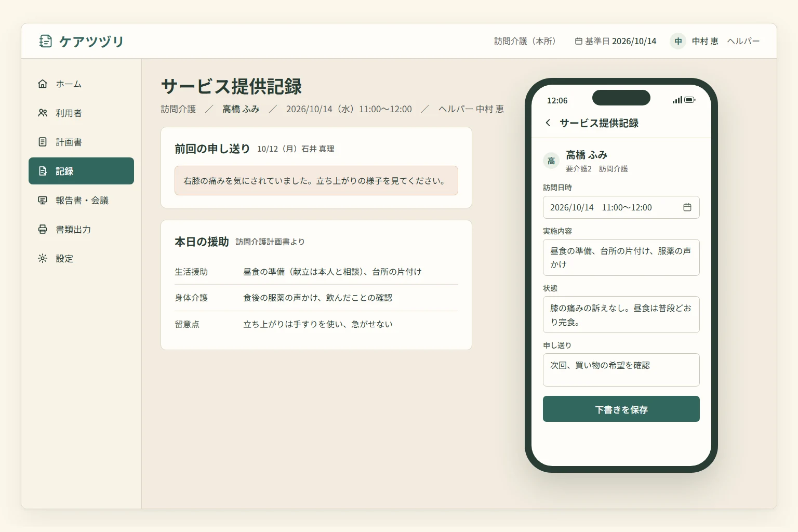Click the 生活援助 row in 本日の援助
Image resolution: width=798 pixels, height=532 pixels.
point(316,272)
